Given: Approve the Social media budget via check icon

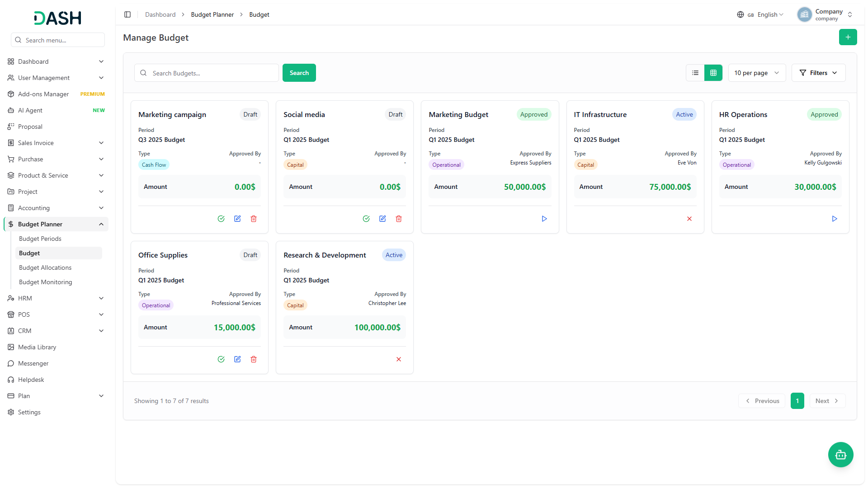Looking at the screenshot, I should [x=366, y=219].
